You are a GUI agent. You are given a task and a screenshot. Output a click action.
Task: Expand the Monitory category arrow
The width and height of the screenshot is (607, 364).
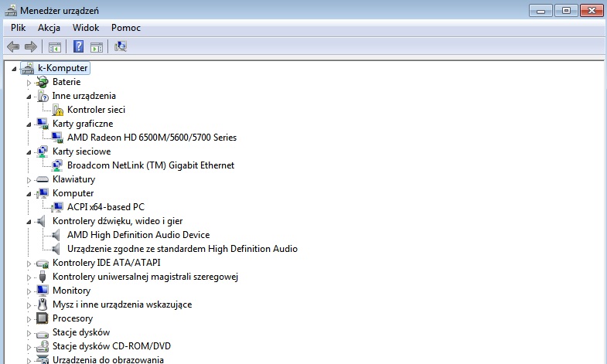pos(29,291)
